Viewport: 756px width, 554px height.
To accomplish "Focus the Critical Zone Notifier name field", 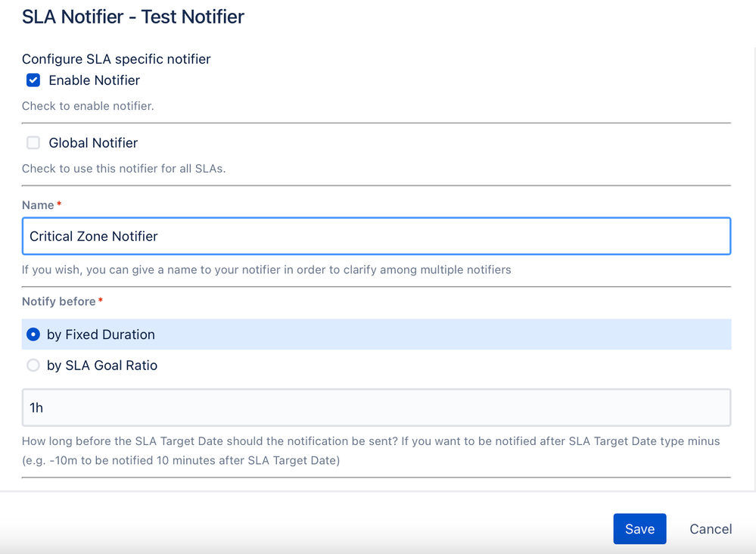I will [376, 236].
